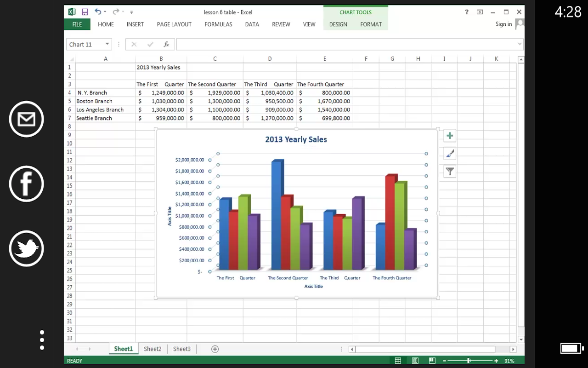Switch to Page Layout view in status bar
Image resolution: width=588 pixels, height=368 pixels.
415,361
